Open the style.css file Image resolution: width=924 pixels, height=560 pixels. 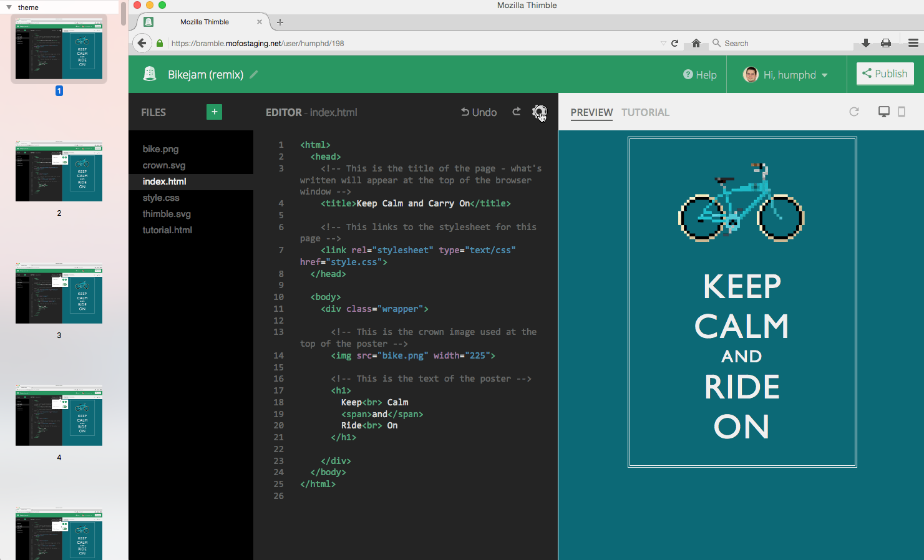pyautogui.click(x=162, y=197)
